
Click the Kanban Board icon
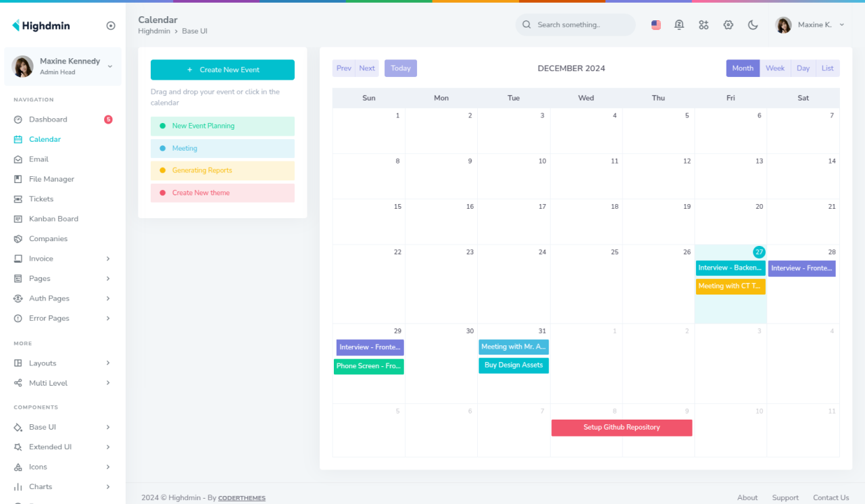click(x=18, y=219)
